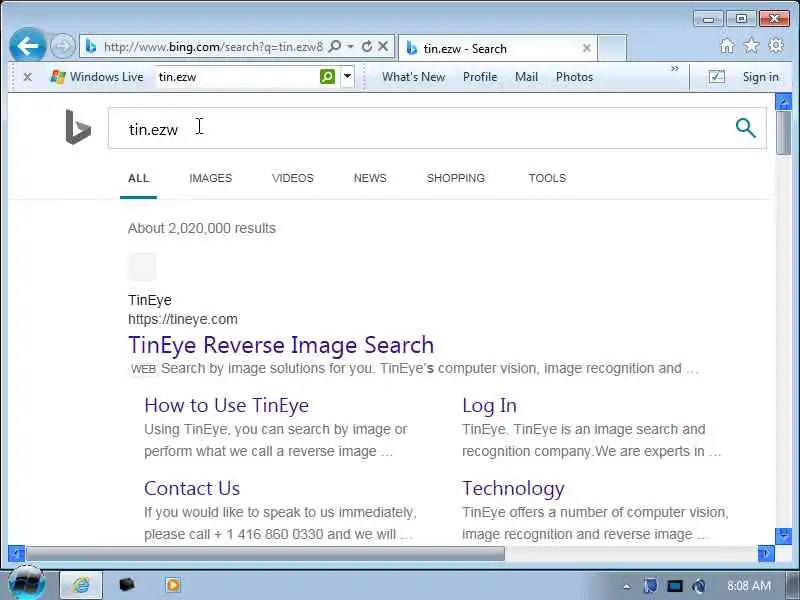
Task: Select the ALL results tab
Action: tap(138, 178)
